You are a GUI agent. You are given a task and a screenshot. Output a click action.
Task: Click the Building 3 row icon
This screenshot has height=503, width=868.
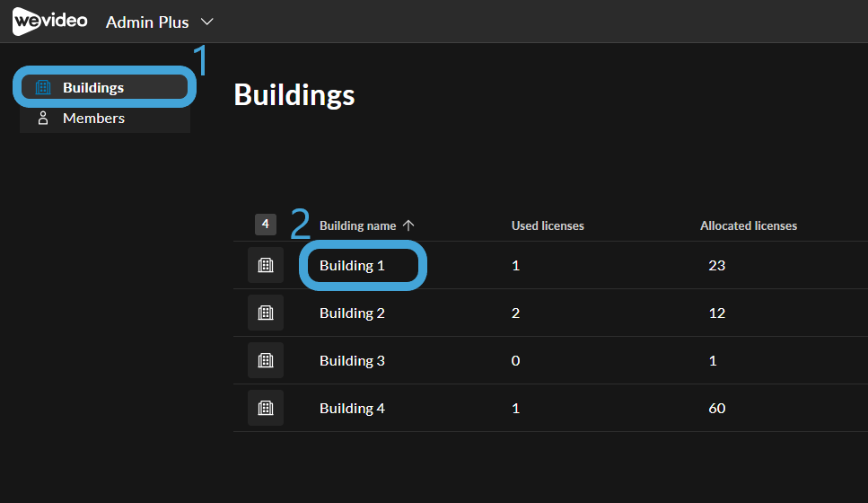pos(266,360)
